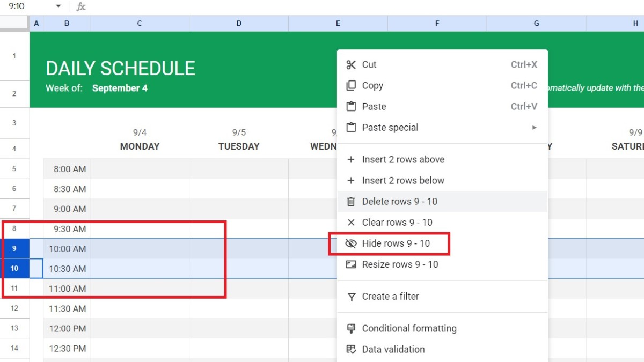Open the name box dropdown arrow
The width and height of the screenshot is (644, 362).
point(57,7)
